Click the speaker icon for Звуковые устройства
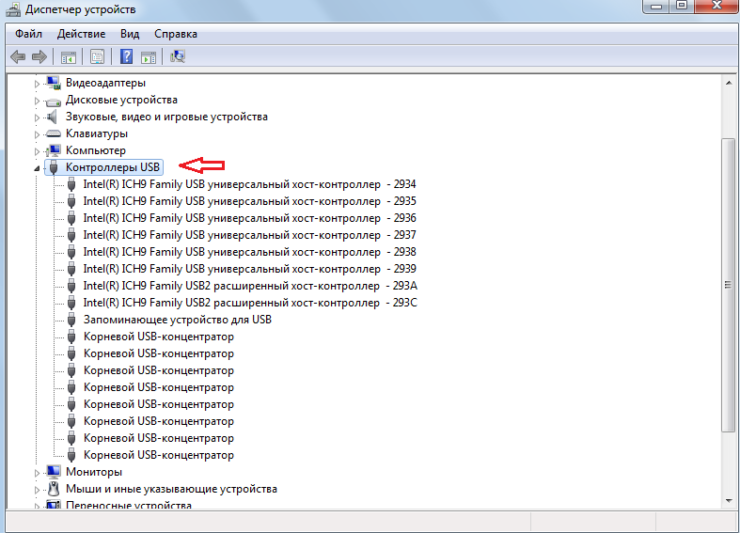The height and width of the screenshot is (533, 740). click(52, 117)
